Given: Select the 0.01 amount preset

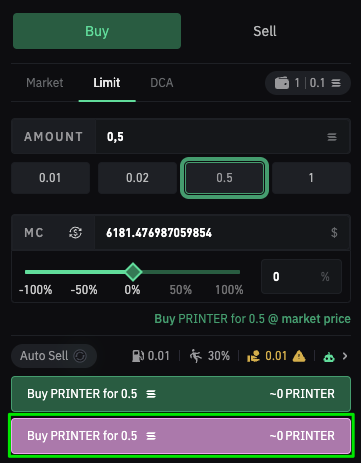Looking at the screenshot, I should point(50,178).
